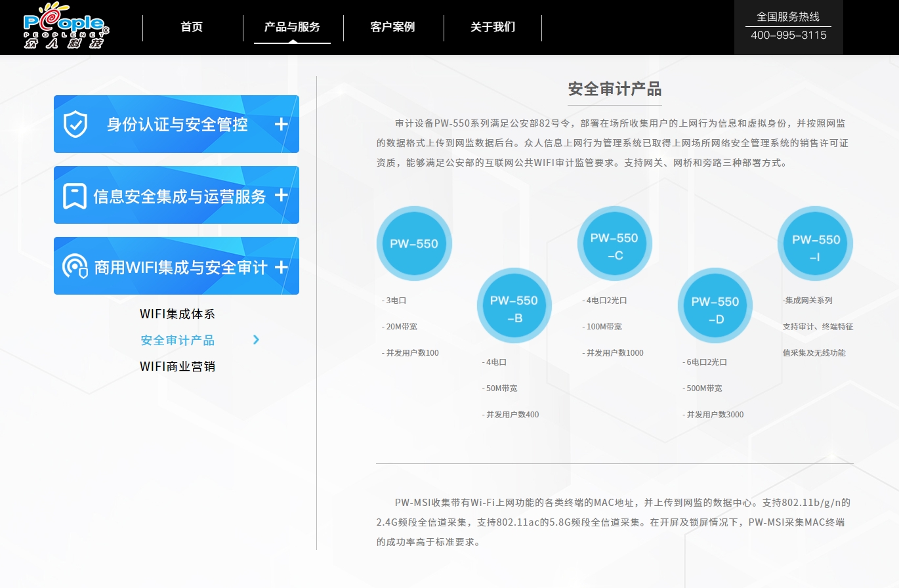This screenshot has width=899, height=588.
Task: Click the '3电口' spec line
Action: [394, 301]
